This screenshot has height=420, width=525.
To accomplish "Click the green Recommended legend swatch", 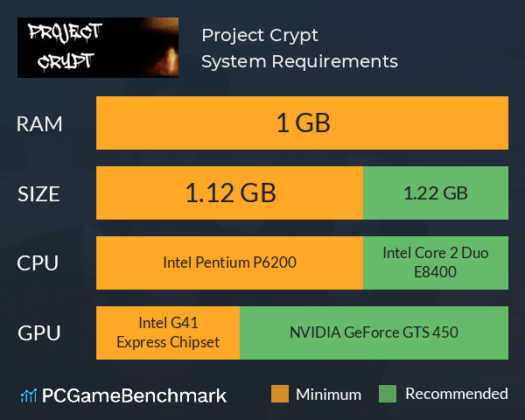I will click(x=388, y=394).
